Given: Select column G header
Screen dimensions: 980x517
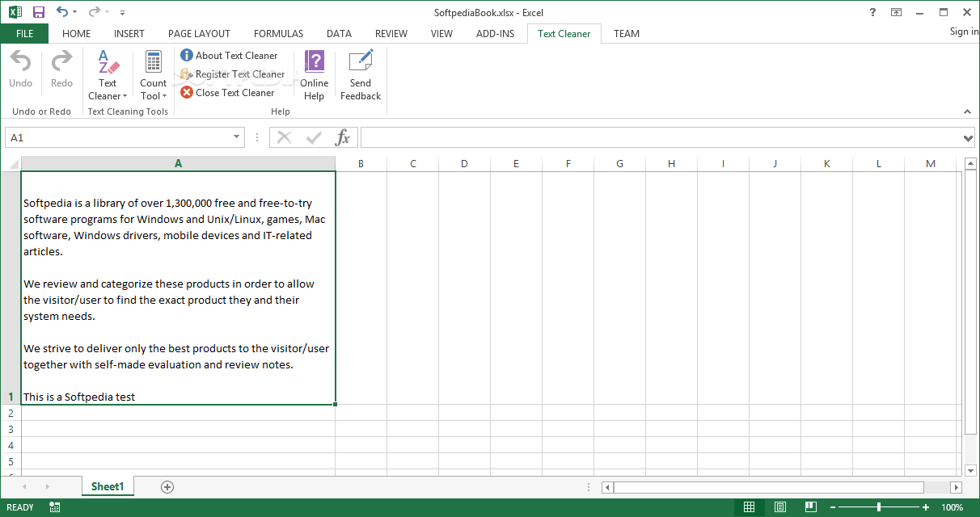Looking at the screenshot, I should coord(619,164).
